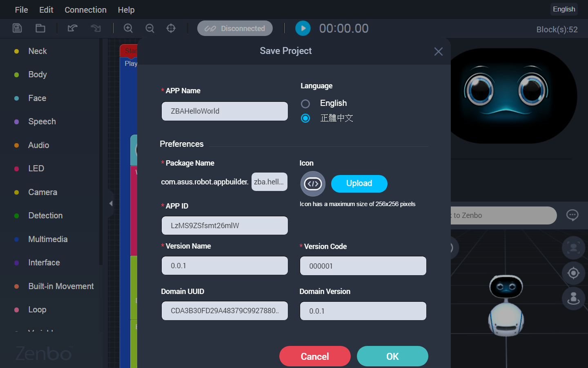The image size is (588, 368).
Task: Click the Version Name input field
Action: [225, 265]
